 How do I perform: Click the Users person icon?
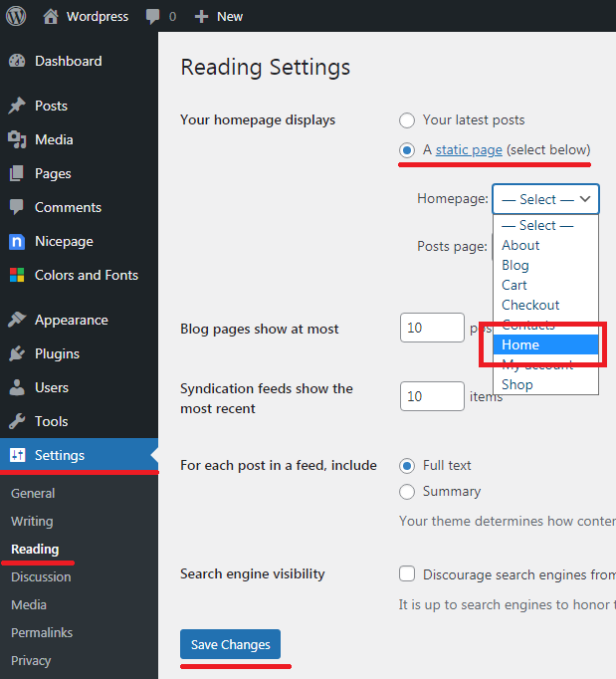pyautogui.click(x=17, y=387)
